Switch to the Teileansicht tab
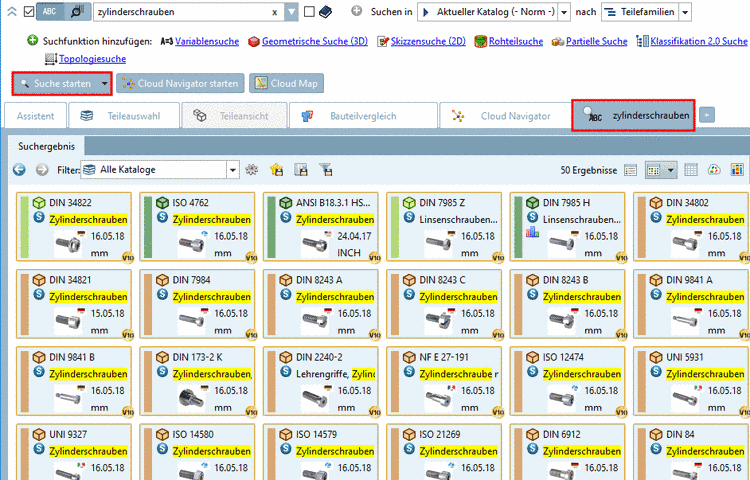The width and height of the screenshot is (750, 480). click(x=234, y=116)
